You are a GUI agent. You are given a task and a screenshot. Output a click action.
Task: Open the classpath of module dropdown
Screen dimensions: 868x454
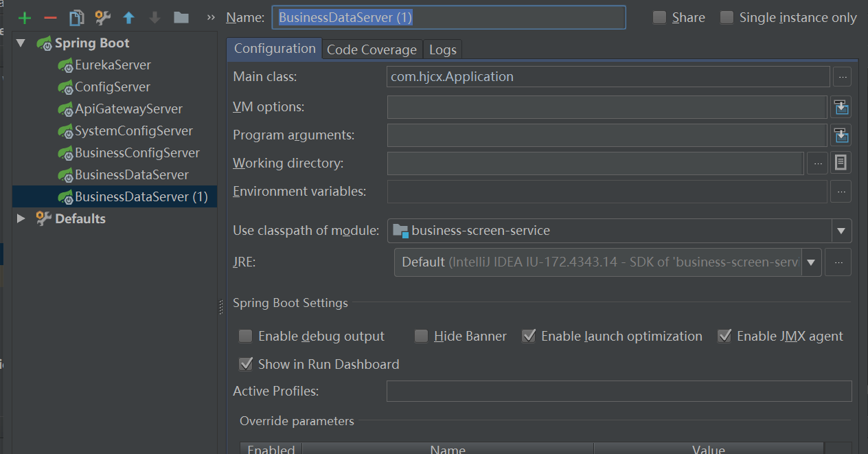(x=841, y=231)
